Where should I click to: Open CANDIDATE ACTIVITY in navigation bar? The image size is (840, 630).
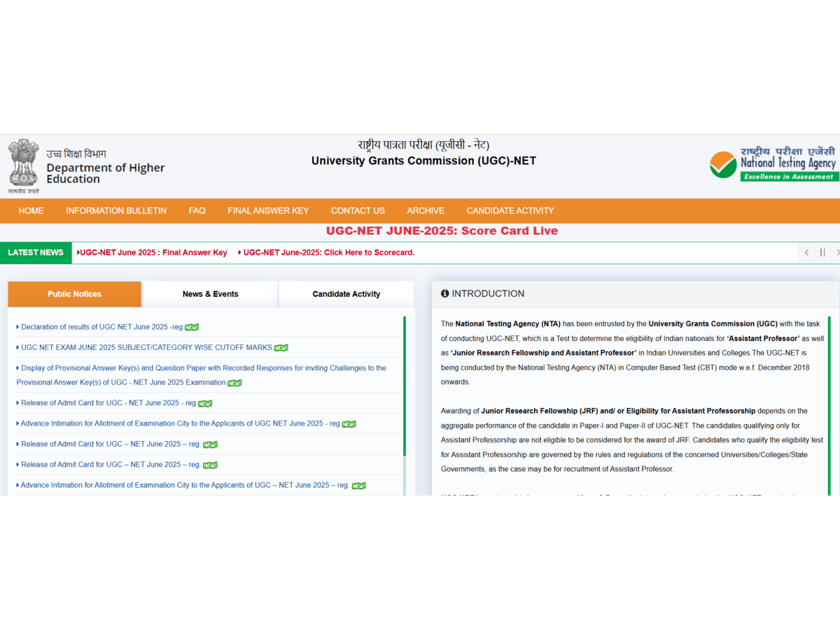click(510, 211)
